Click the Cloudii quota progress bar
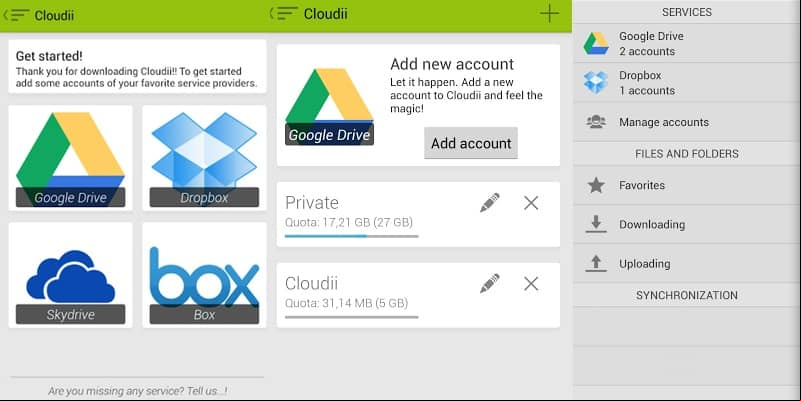Screen dimensions: 801x401 [x=351, y=317]
